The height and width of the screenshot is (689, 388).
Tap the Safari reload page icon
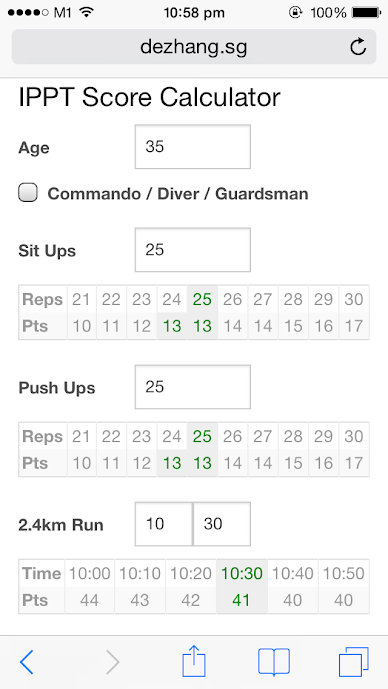click(358, 47)
